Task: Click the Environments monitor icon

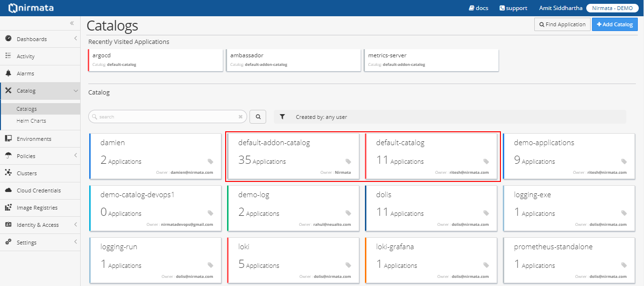Action: pyautogui.click(x=8, y=138)
